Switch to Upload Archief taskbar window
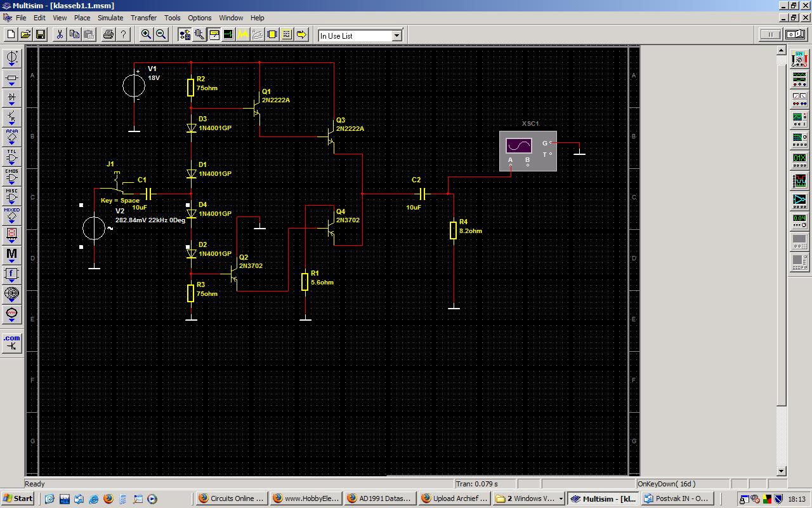Image resolution: width=812 pixels, height=508 pixels. [455, 498]
